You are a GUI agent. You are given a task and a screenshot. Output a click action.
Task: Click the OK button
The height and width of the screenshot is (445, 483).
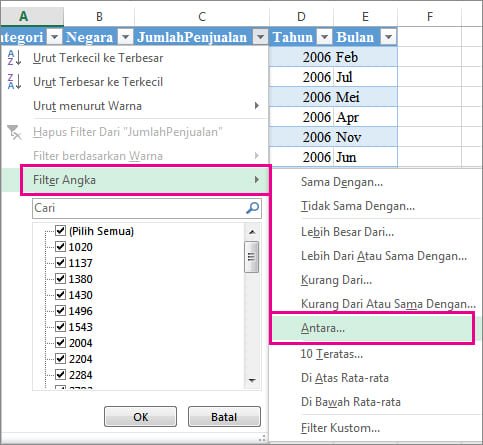140,417
